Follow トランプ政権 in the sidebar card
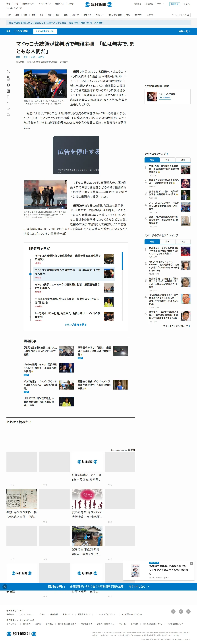The width and height of the screenshot is (197, 644). (x=165, y=97)
